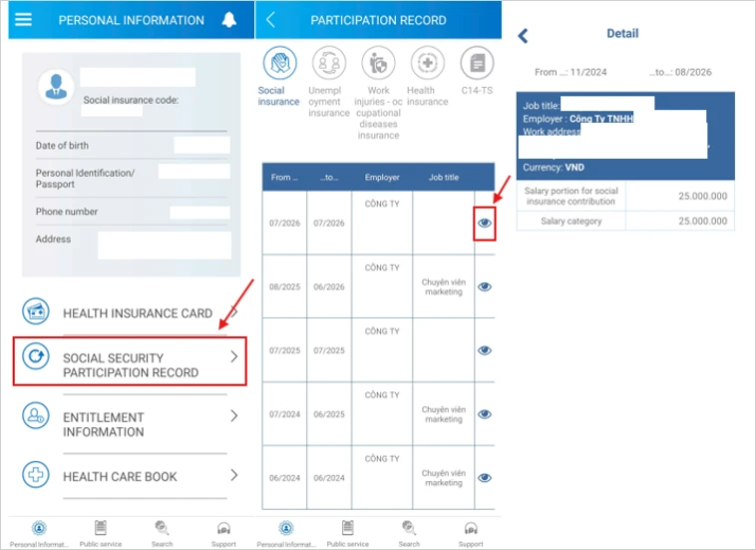756x550 pixels.
Task: Open Public service in left bottom bar
Action: 101,534
